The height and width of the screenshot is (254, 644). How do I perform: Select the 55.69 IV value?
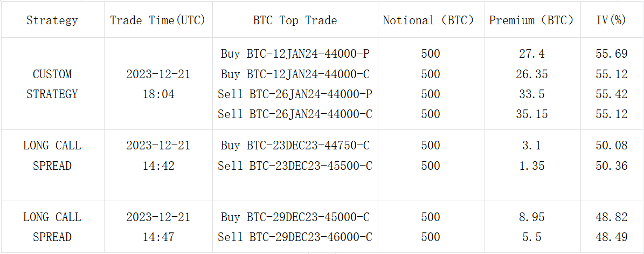611,54
